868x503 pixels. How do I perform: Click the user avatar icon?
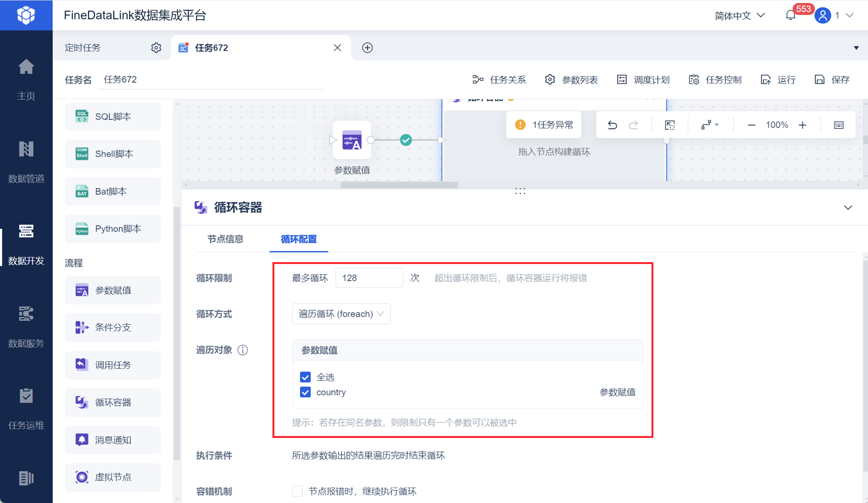823,15
